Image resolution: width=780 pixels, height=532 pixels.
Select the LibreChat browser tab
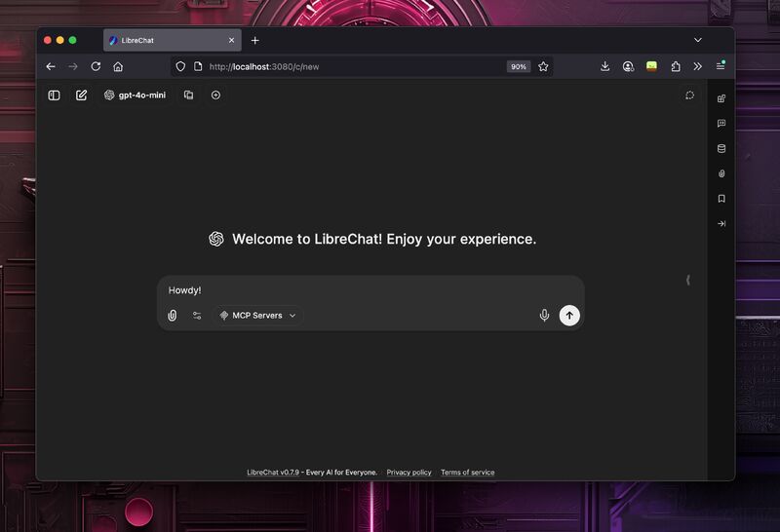click(x=173, y=40)
